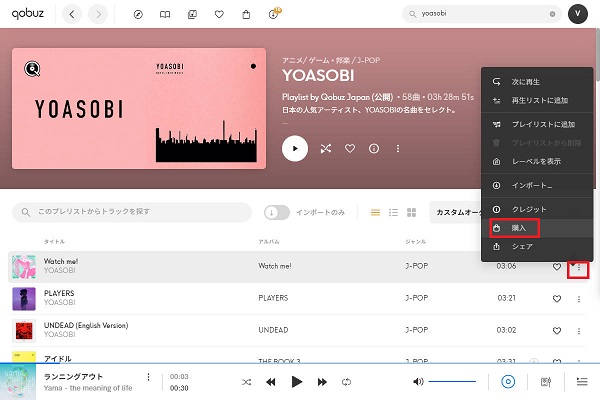Open the magazine book icon
This screenshot has width=600, height=400.
point(165,15)
